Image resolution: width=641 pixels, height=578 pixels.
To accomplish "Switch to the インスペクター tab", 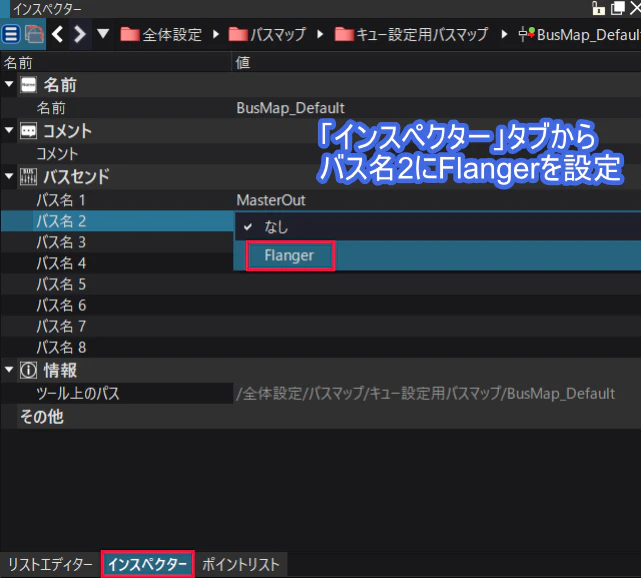I will (x=148, y=565).
